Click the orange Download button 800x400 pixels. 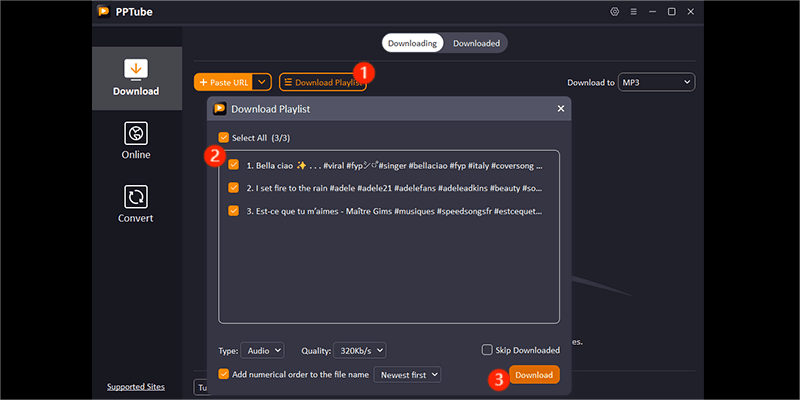point(534,375)
